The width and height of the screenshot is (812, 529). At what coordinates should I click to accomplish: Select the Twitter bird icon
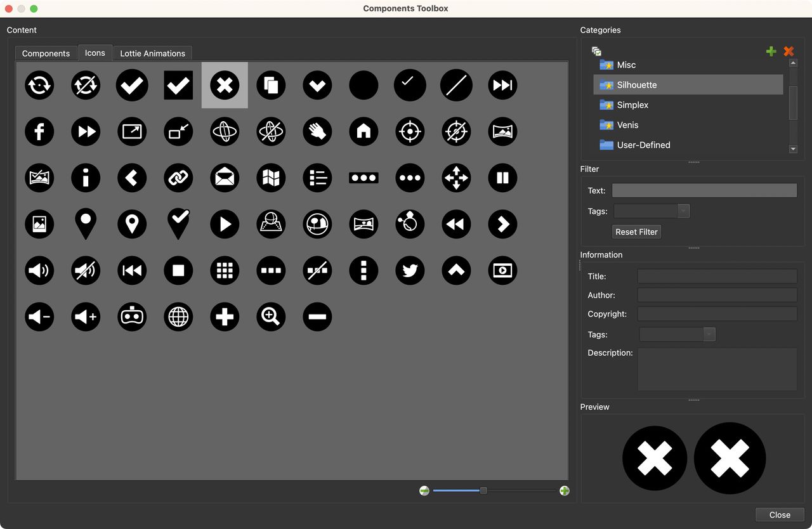pyautogui.click(x=410, y=270)
